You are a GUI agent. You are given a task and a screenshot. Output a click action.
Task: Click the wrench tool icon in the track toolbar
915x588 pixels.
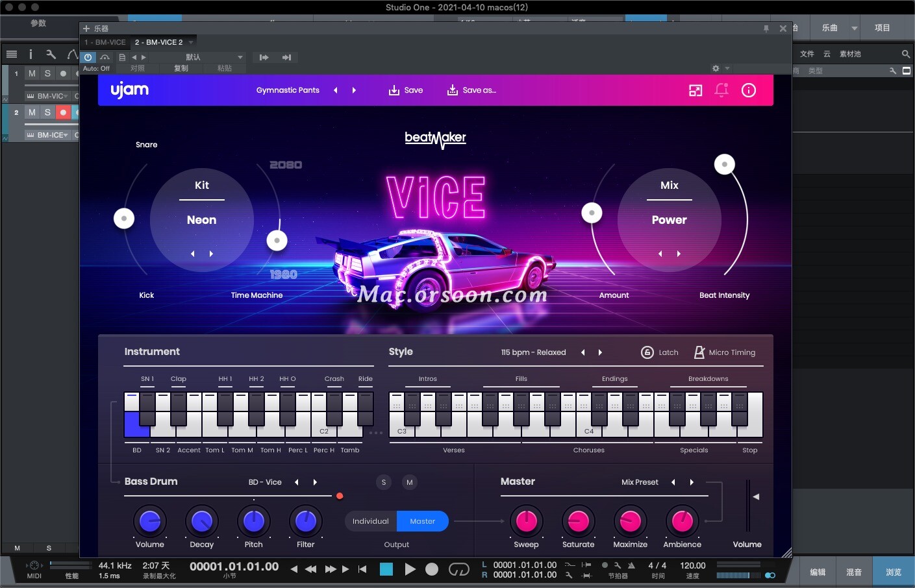(51, 54)
